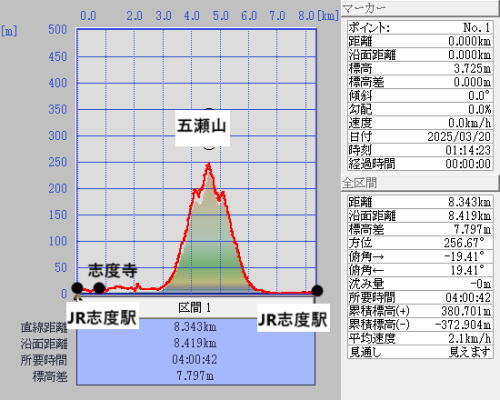Screen dimensions: 500x400
Task: Select the 累積標高(+) 380.701m row
Action: [420, 311]
